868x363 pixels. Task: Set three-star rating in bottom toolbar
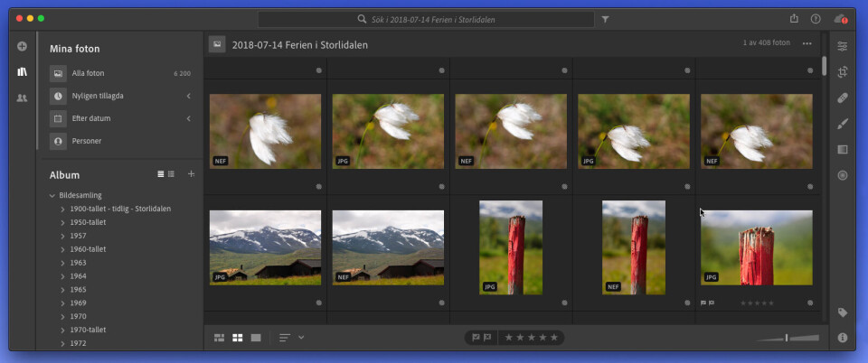click(532, 338)
